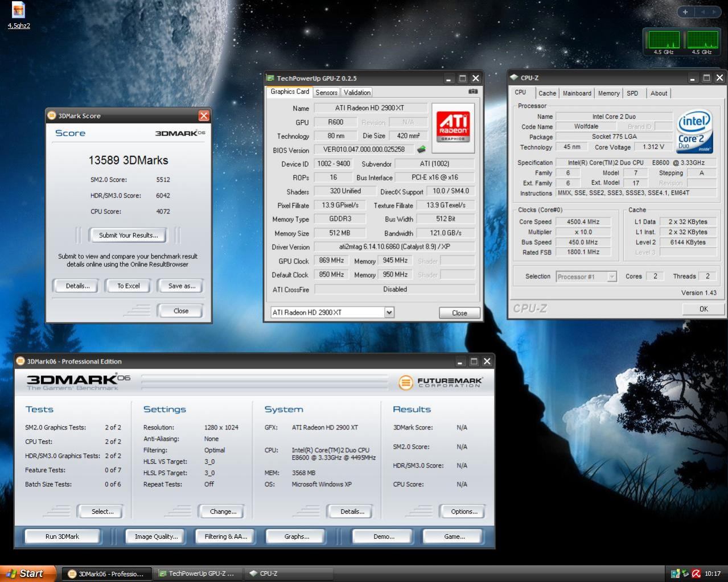This screenshot has width=728, height=582.
Task: Click the Core Voltage value 1.312 V
Action: [x=653, y=147]
